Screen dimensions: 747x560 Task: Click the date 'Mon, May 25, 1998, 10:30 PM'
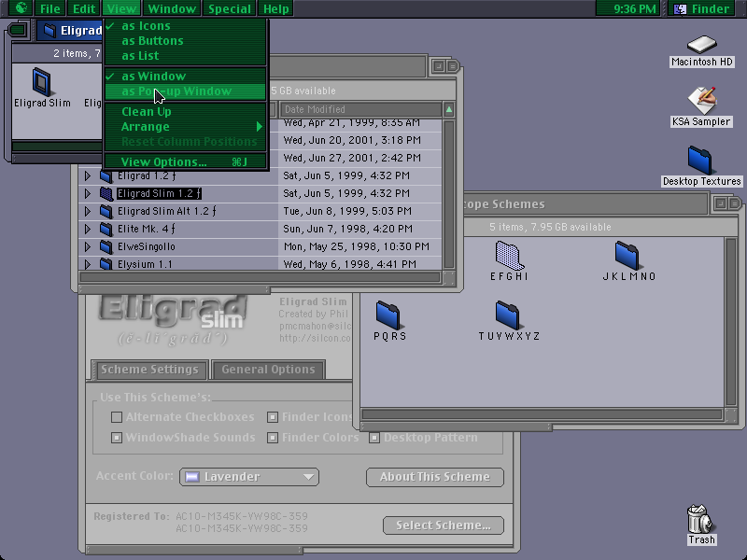[x=357, y=246]
